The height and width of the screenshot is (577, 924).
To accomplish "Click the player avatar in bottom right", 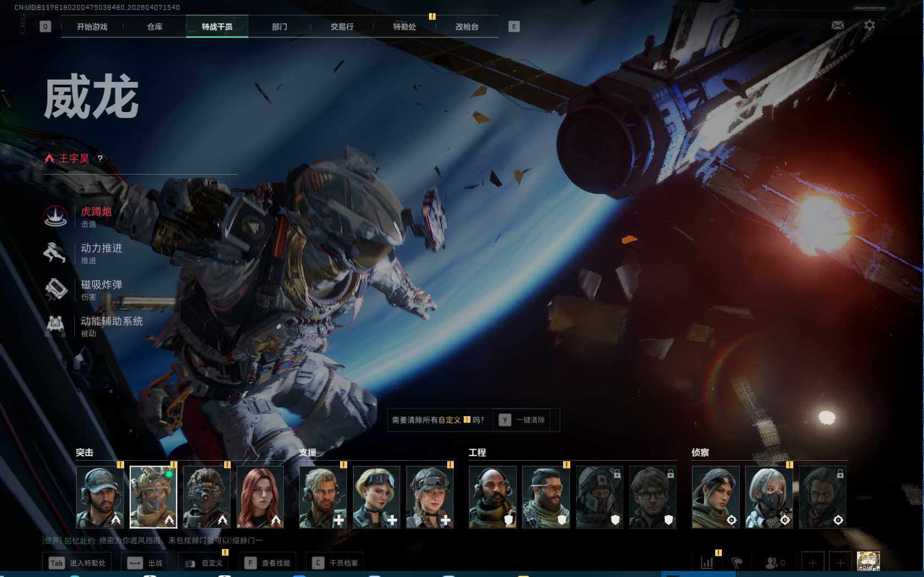I will (868, 562).
